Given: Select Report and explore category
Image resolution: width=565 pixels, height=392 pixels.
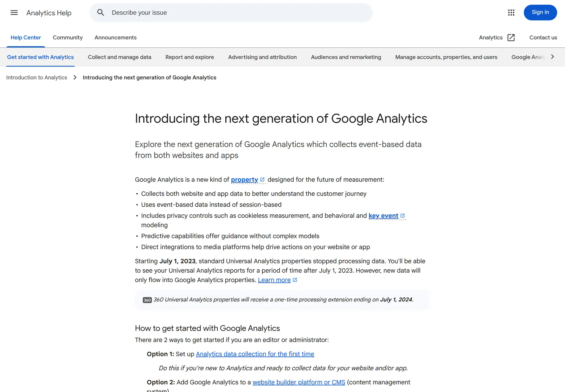Looking at the screenshot, I should pos(190,57).
